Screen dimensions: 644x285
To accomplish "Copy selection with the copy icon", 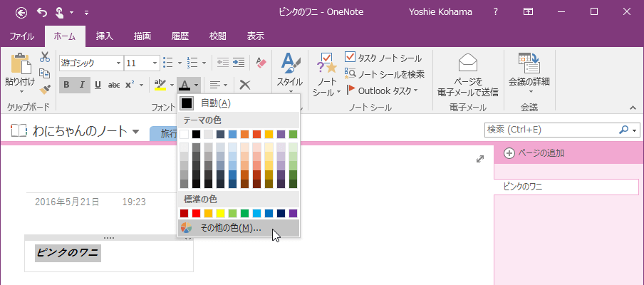I will 44,73.
